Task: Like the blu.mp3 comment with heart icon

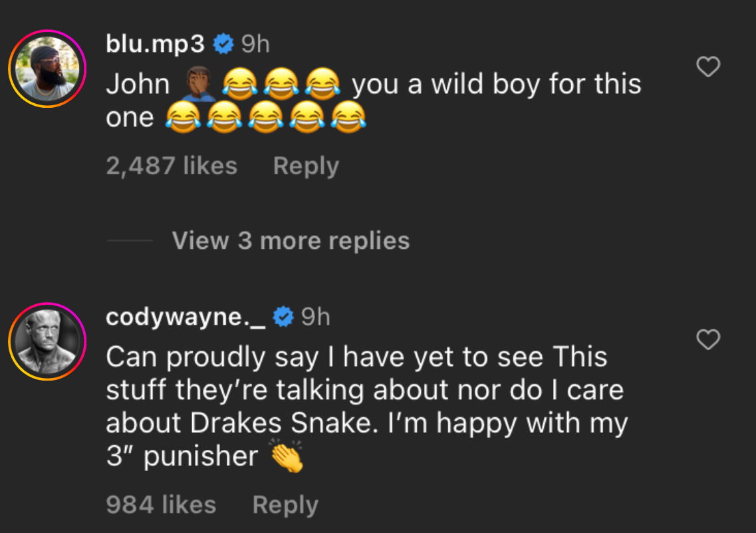Action: 707,67
